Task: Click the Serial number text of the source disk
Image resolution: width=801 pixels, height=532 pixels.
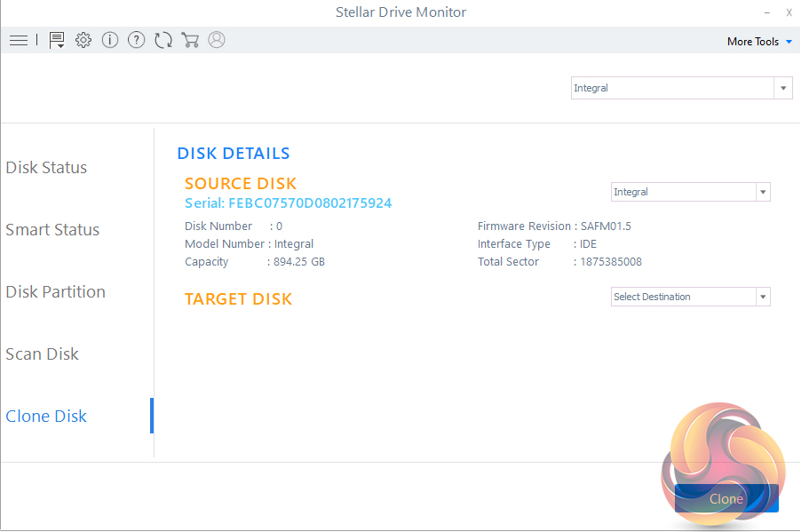Action: pos(288,202)
